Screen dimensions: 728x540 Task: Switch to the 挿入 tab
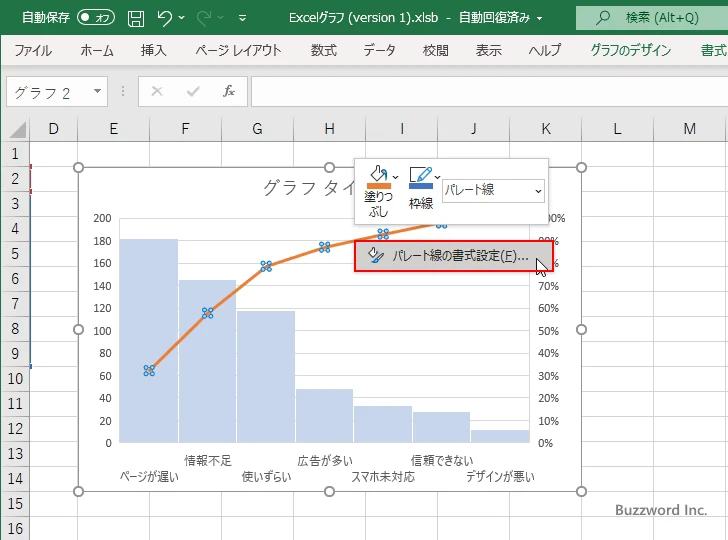(153, 50)
